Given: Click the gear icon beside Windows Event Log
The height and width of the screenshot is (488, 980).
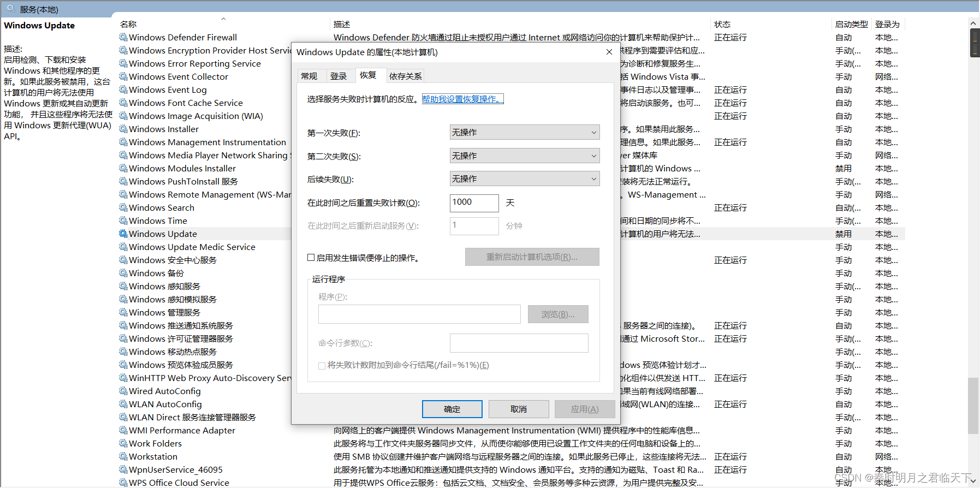Looking at the screenshot, I should pos(123,90).
